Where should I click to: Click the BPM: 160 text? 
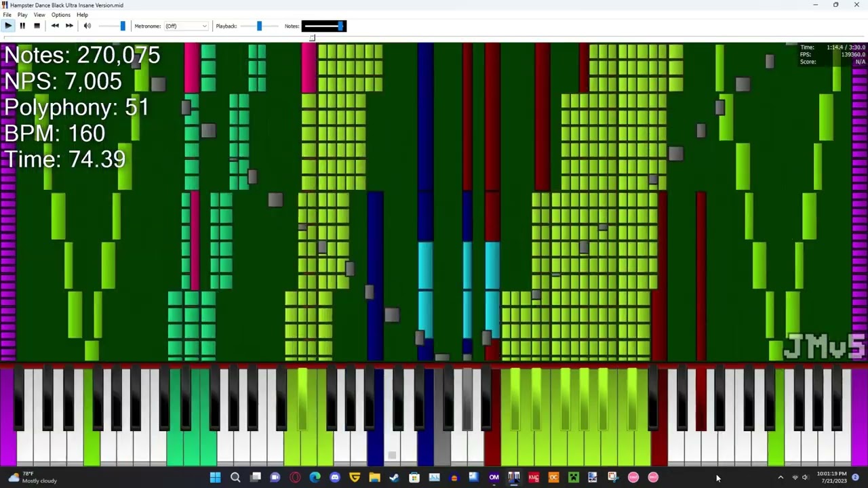55,133
